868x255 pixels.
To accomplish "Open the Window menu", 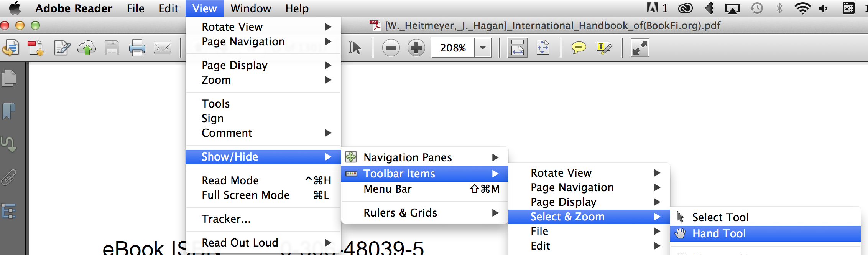I will click(251, 8).
